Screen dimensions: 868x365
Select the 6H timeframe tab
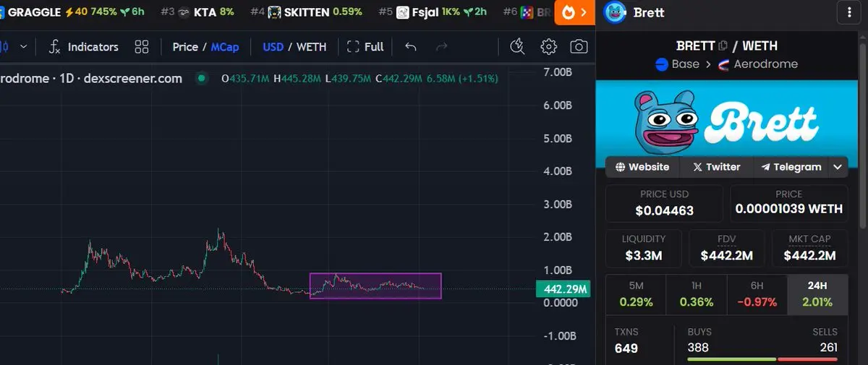[757, 294]
